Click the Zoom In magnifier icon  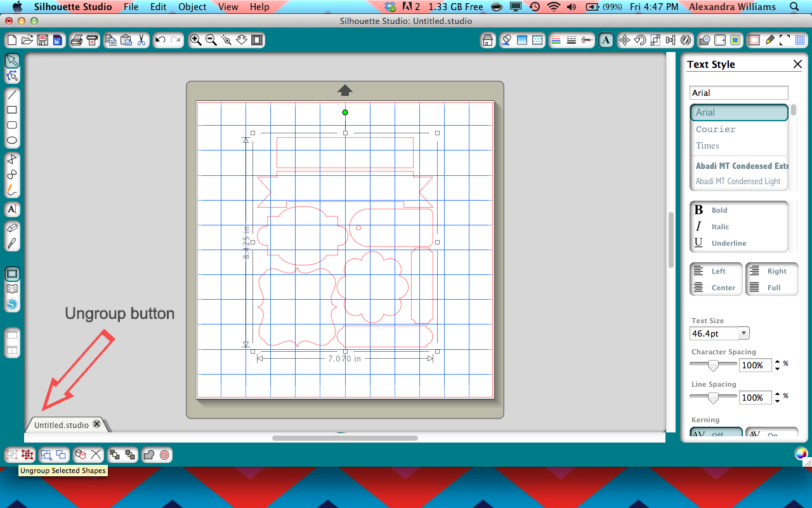(196, 40)
